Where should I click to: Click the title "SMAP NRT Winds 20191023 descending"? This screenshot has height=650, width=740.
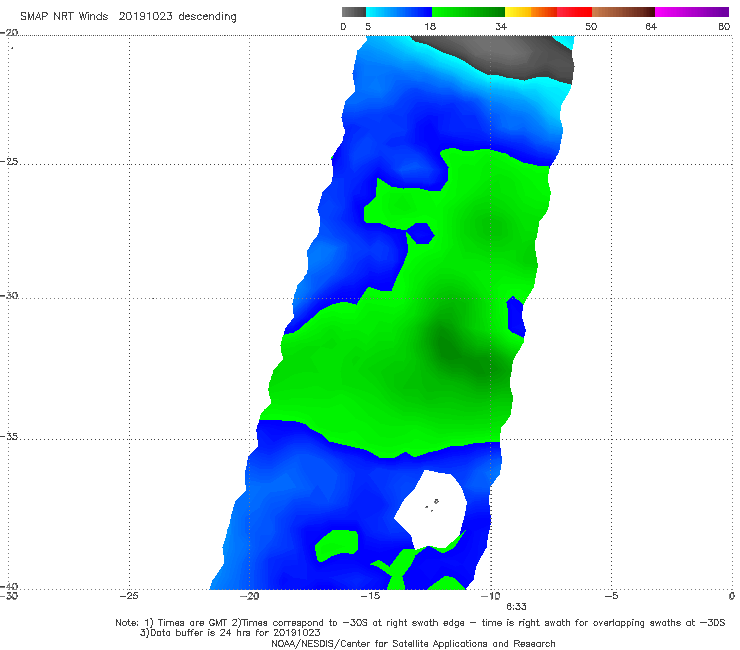coord(128,16)
